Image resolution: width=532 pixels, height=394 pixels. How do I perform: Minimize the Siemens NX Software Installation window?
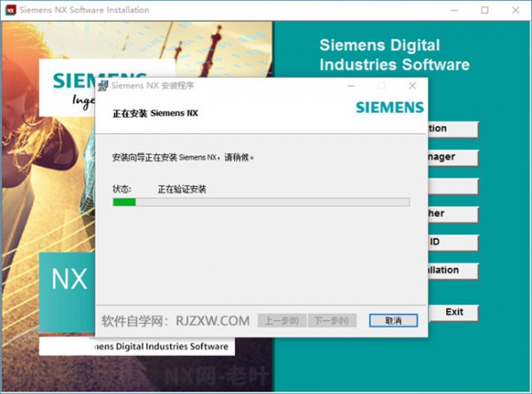pos(454,10)
